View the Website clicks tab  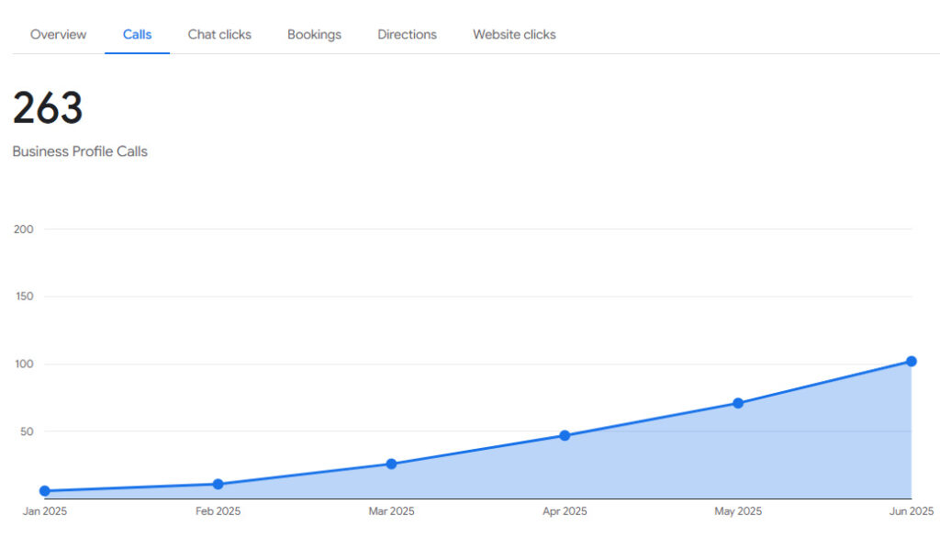514,35
